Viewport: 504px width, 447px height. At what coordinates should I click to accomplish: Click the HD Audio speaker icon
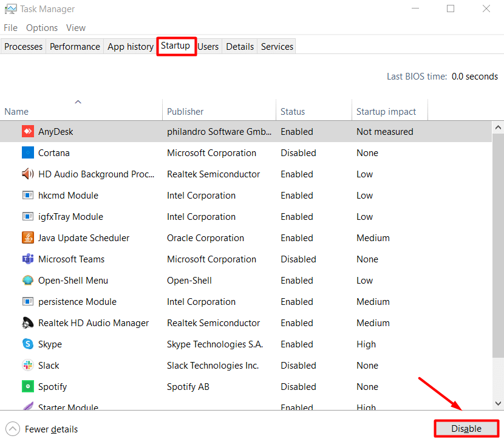coord(28,174)
